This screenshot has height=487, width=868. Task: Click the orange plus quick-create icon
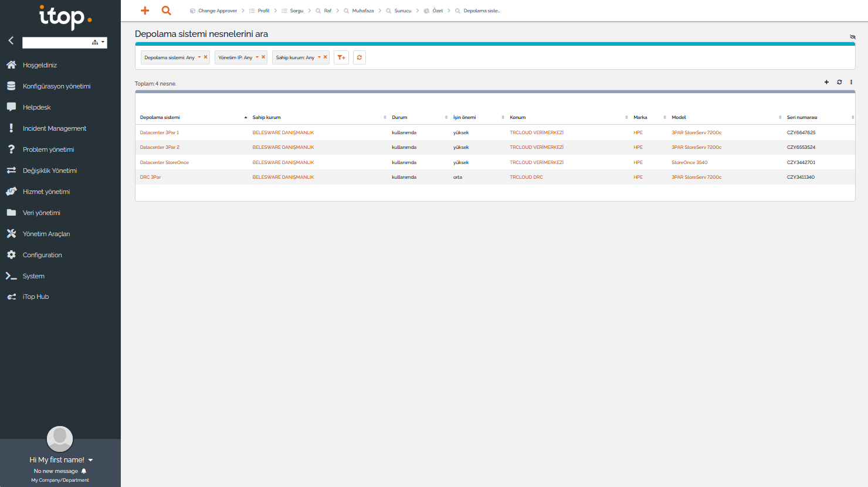145,11
